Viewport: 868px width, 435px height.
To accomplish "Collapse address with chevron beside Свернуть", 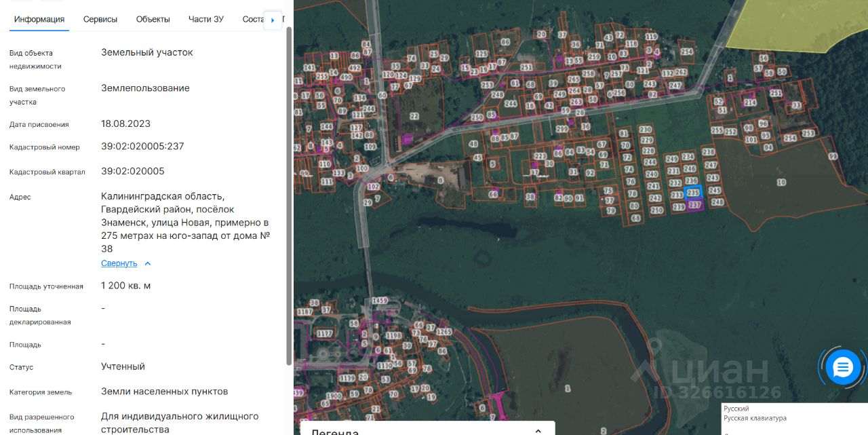I will (148, 263).
